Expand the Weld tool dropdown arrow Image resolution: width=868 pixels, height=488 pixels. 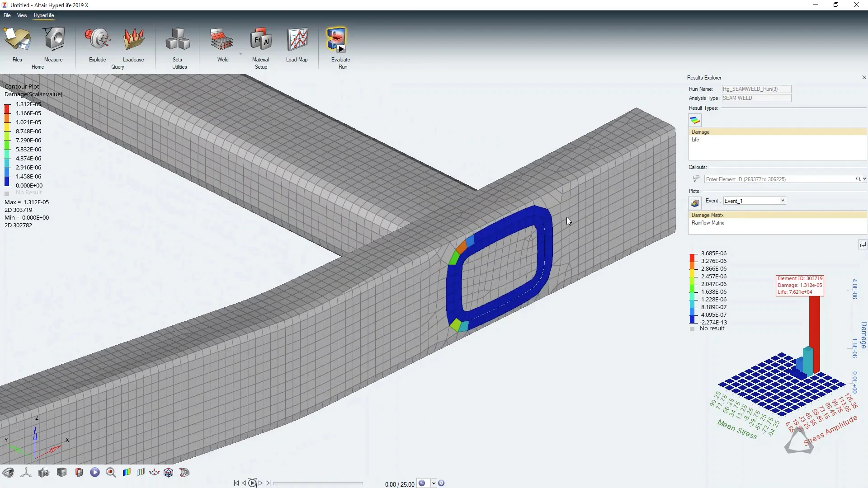[x=241, y=54]
